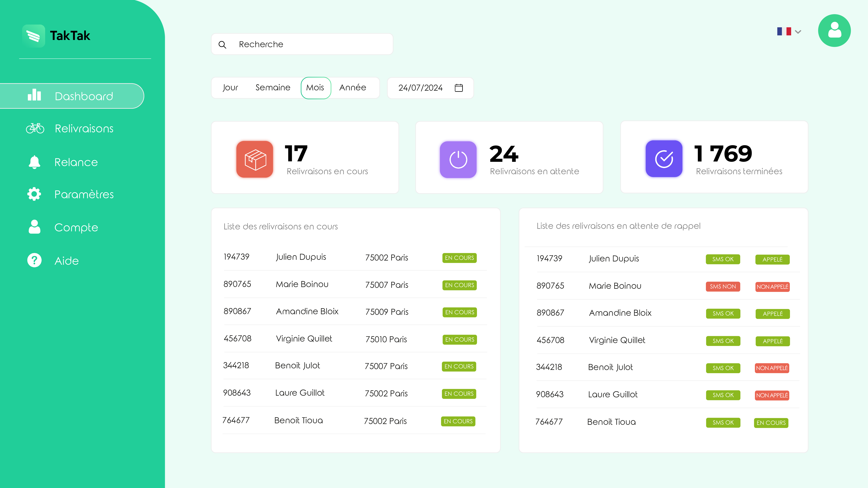Click the French flag icon
The width and height of the screenshot is (868, 488).
(x=784, y=31)
